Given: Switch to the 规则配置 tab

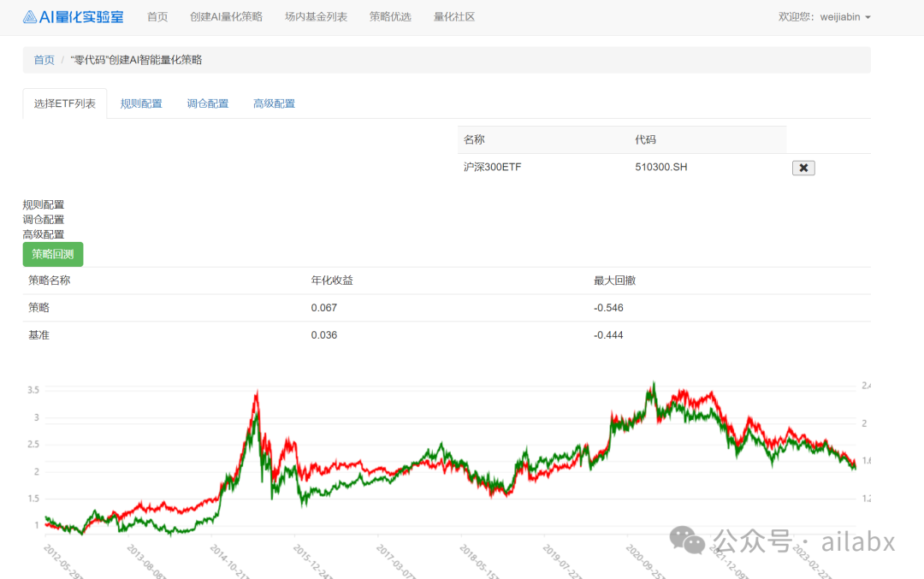Looking at the screenshot, I should pos(139,103).
